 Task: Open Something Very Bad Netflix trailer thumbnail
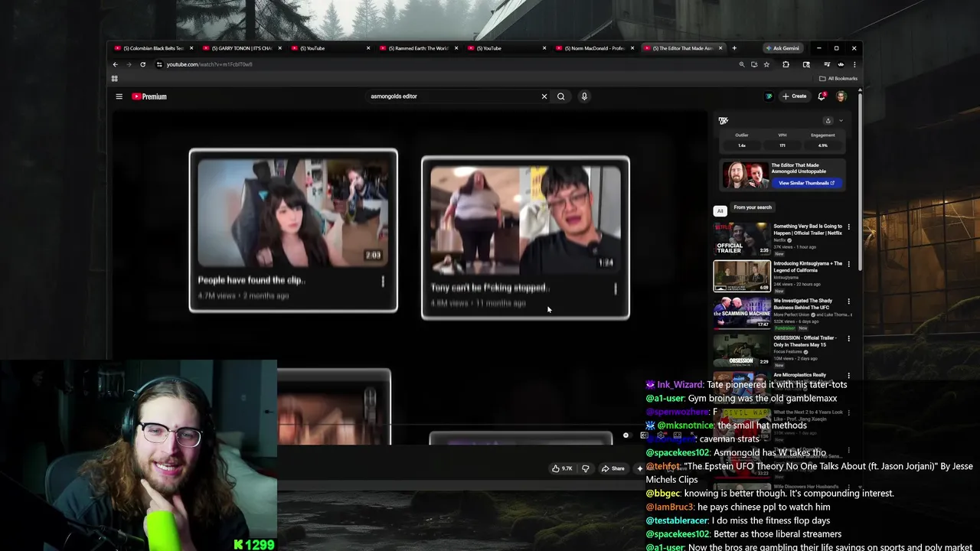[x=742, y=239]
